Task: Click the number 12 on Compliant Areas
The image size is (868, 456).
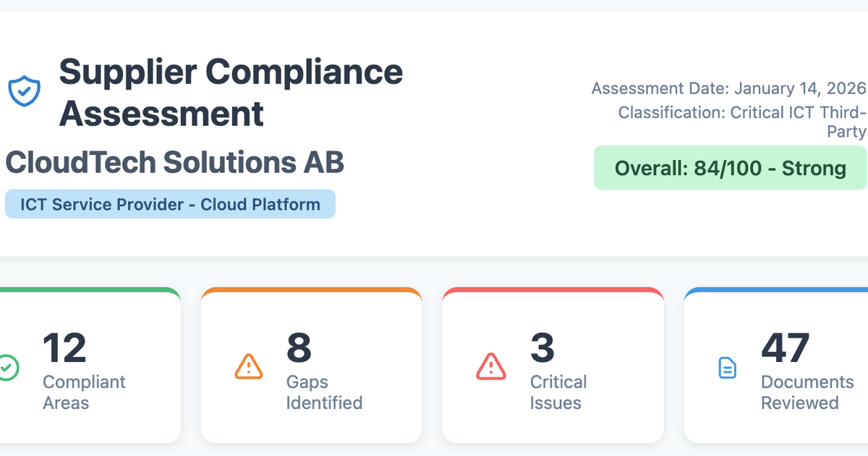Action: [x=65, y=348]
